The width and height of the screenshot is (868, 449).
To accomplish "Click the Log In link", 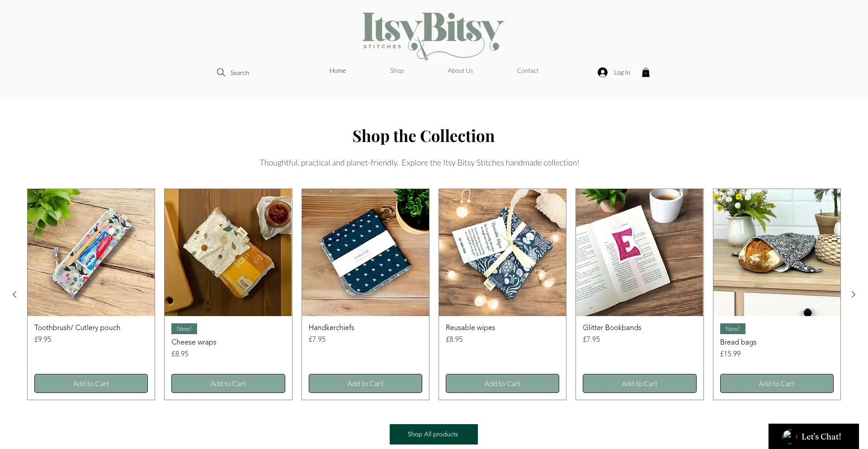I will [x=622, y=72].
